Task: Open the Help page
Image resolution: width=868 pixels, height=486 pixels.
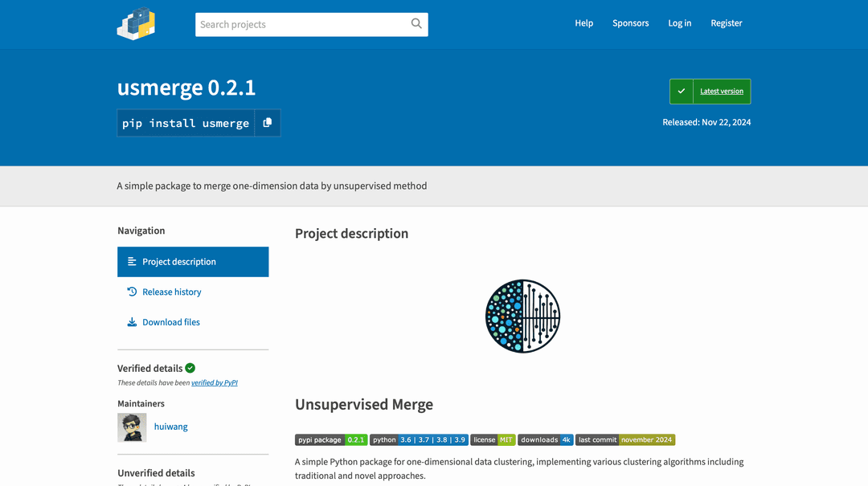Action: coord(583,23)
